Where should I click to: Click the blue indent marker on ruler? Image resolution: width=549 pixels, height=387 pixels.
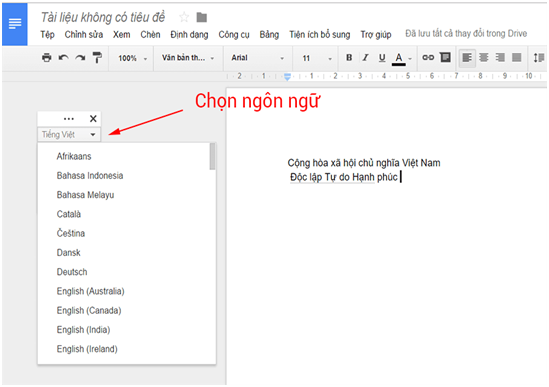coord(287,77)
